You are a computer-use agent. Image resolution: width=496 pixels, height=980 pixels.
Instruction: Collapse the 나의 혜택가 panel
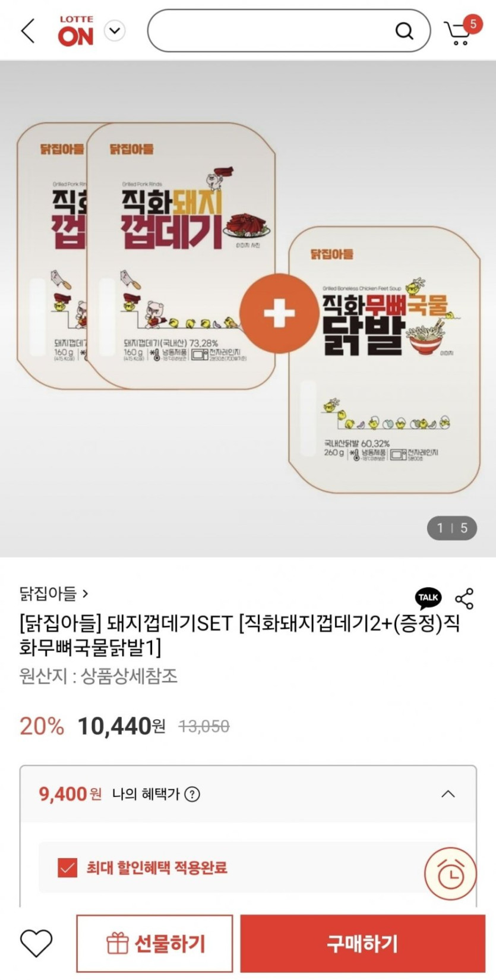(448, 794)
